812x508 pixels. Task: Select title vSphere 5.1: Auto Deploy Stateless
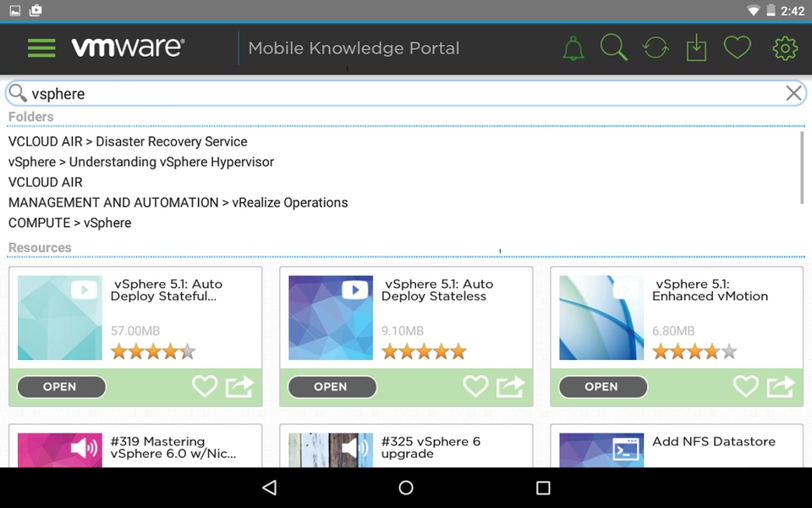click(x=437, y=290)
